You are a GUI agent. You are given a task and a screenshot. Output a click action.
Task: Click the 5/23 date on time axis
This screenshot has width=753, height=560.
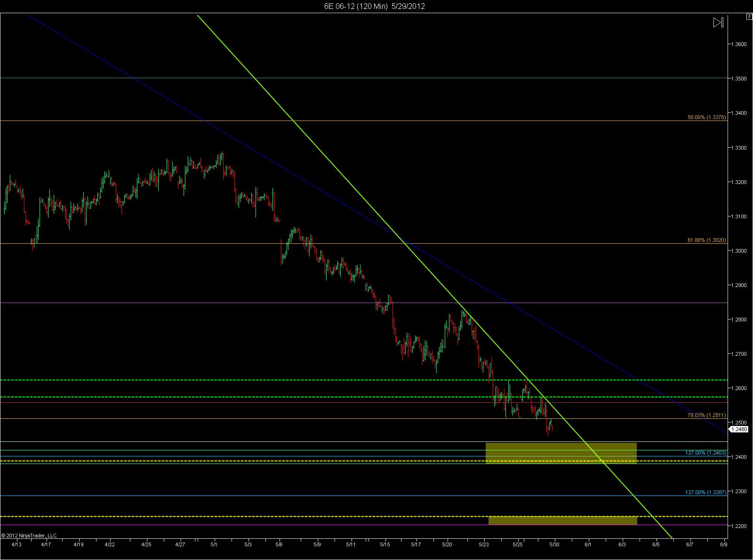(484, 544)
